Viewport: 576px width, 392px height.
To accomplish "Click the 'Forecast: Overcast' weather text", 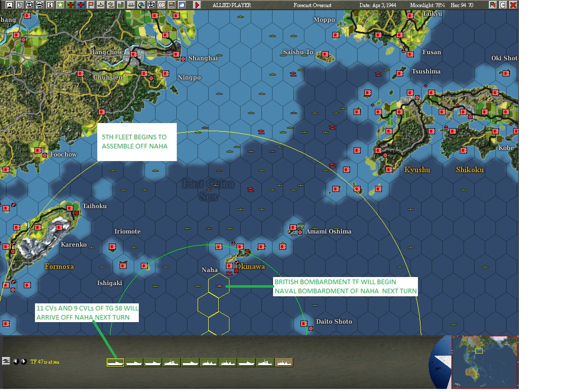I will pos(312,5).
